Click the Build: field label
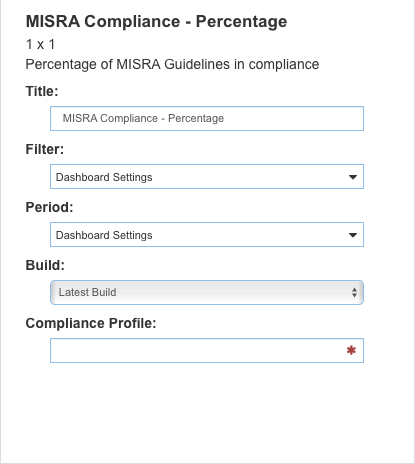 tap(45, 265)
